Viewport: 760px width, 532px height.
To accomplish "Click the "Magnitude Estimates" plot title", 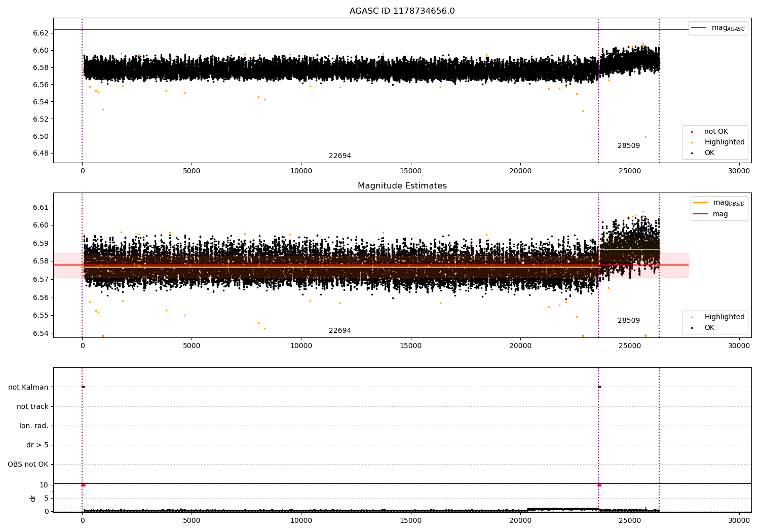I will pyautogui.click(x=402, y=186).
